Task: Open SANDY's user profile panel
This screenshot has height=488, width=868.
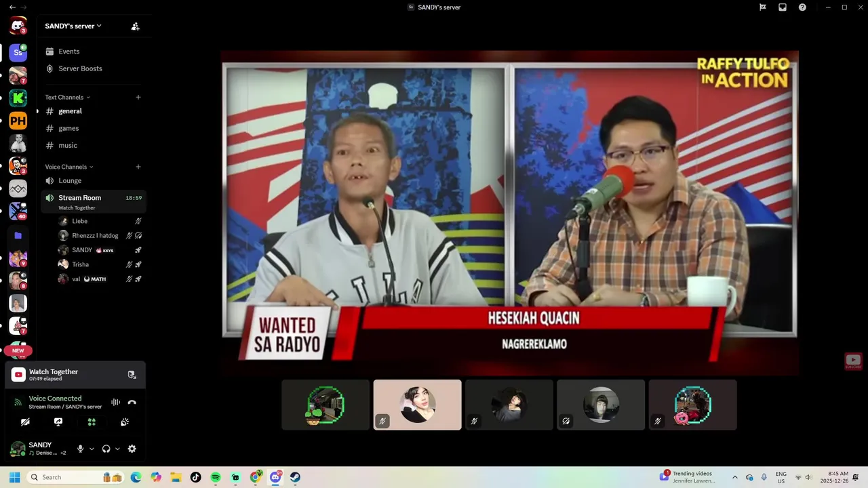Action: tap(39, 449)
